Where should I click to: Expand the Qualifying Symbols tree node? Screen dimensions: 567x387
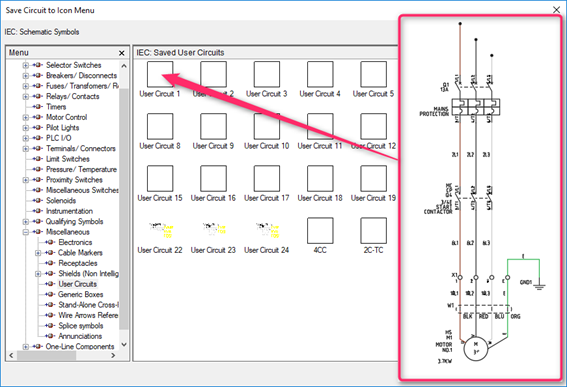point(26,222)
